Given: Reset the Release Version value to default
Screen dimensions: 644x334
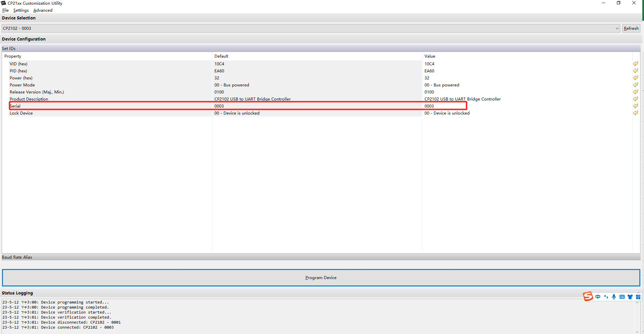Looking at the screenshot, I should click(635, 92).
